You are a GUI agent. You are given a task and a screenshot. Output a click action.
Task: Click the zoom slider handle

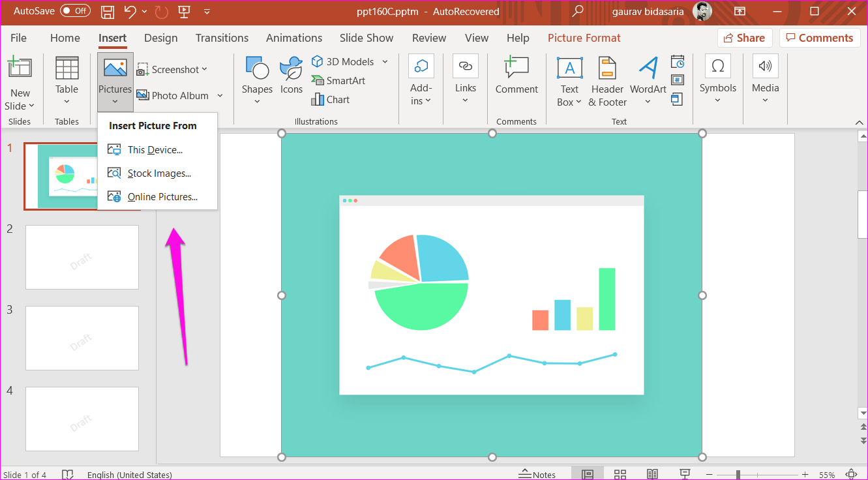coord(738,475)
